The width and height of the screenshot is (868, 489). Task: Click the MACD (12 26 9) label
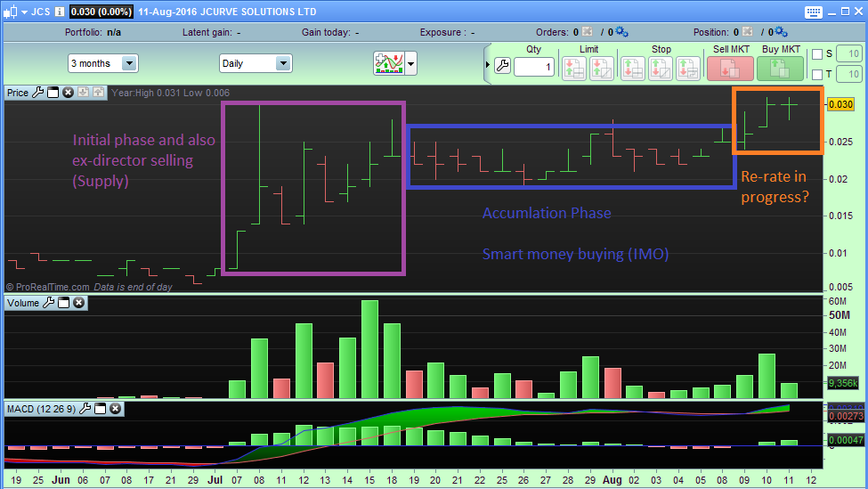coord(42,409)
